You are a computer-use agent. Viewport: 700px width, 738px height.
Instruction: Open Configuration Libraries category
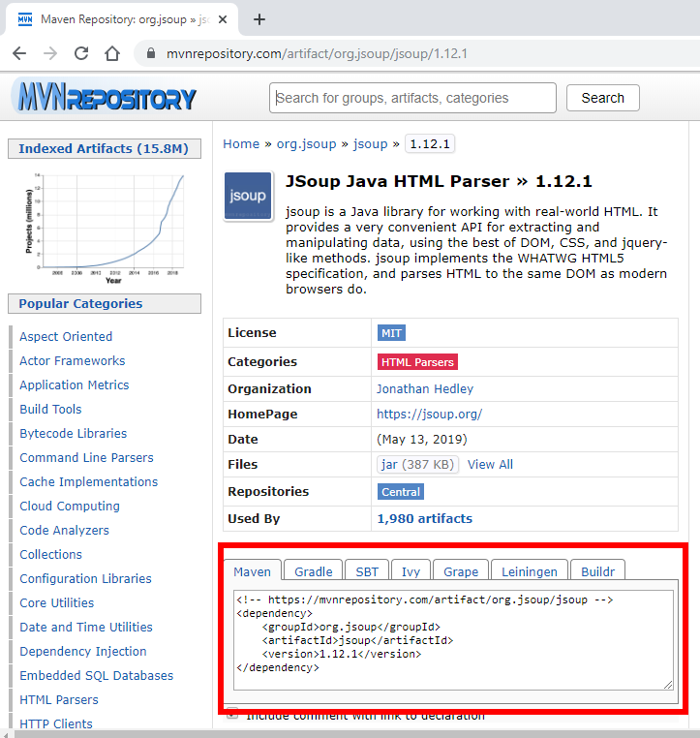[85, 579]
